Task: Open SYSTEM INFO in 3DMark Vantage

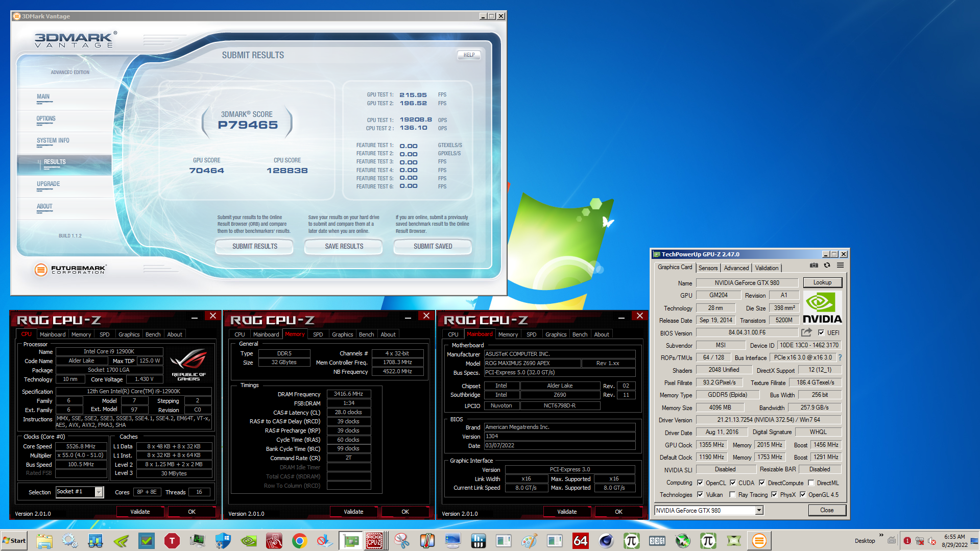Action: pyautogui.click(x=53, y=140)
